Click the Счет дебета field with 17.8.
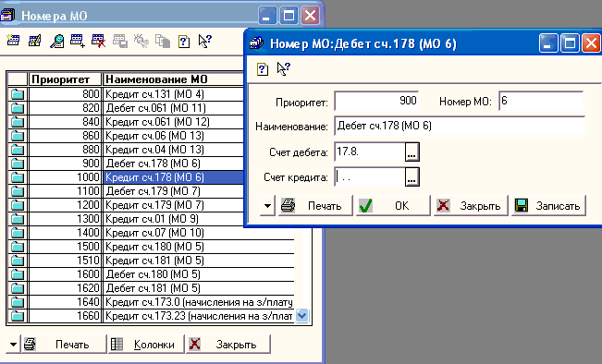The height and width of the screenshot is (364, 602). [370, 152]
